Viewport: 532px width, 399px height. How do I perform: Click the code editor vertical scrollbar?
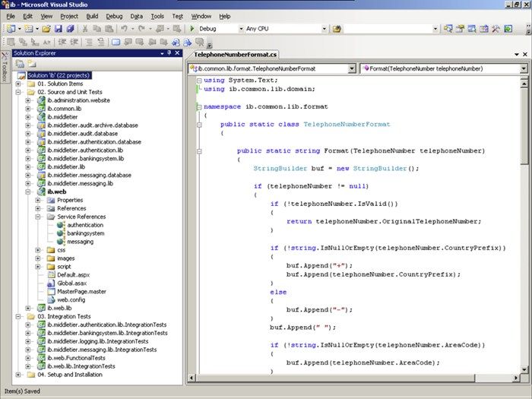[x=525, y=228]
